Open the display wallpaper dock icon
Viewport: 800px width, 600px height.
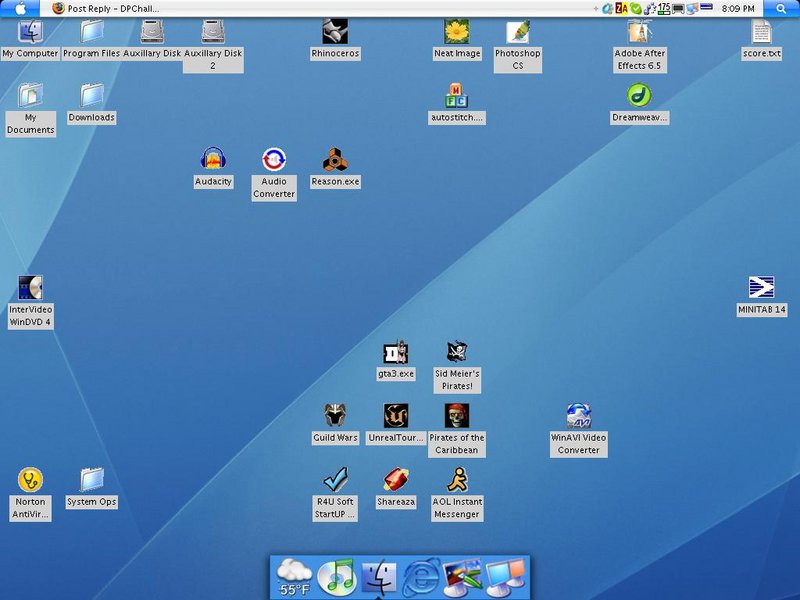[x=463, y=578]
